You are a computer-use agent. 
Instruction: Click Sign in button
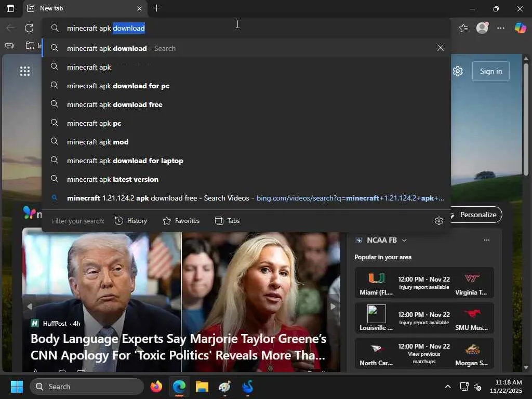pos(490,71)
